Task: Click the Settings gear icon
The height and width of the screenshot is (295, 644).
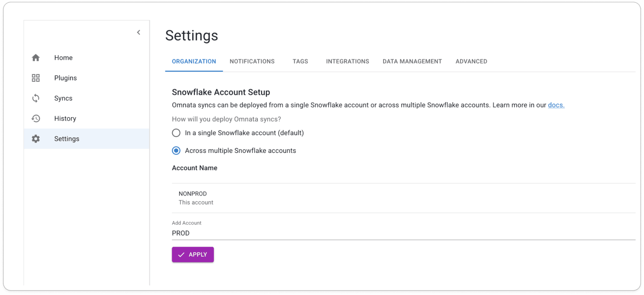Action: (36, 139)
